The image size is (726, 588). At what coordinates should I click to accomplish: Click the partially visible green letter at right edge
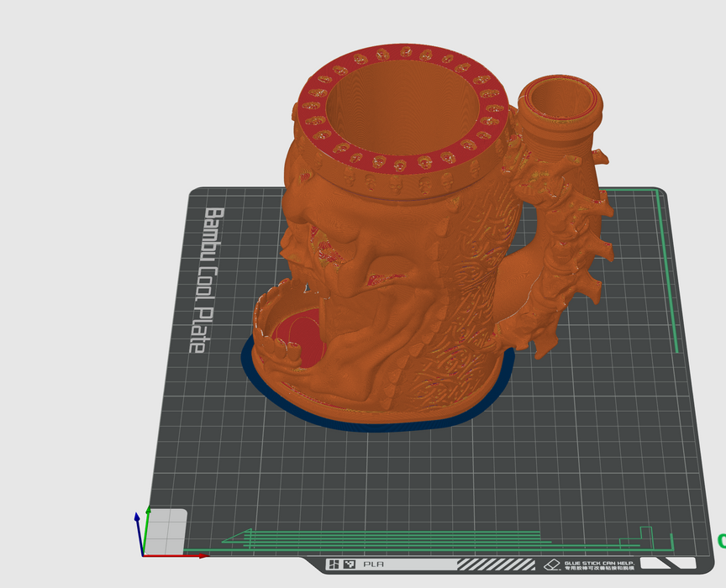pyautogui.click(x=721, y=541)
